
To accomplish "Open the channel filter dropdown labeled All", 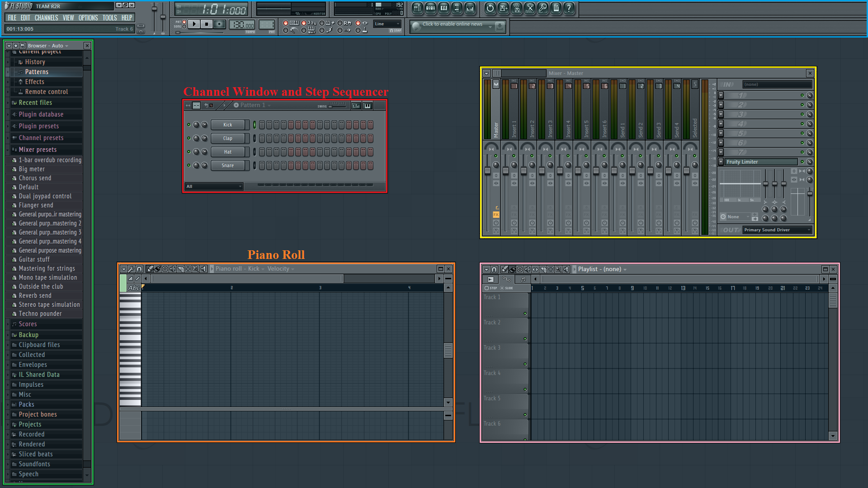I will tap(213, 186).
